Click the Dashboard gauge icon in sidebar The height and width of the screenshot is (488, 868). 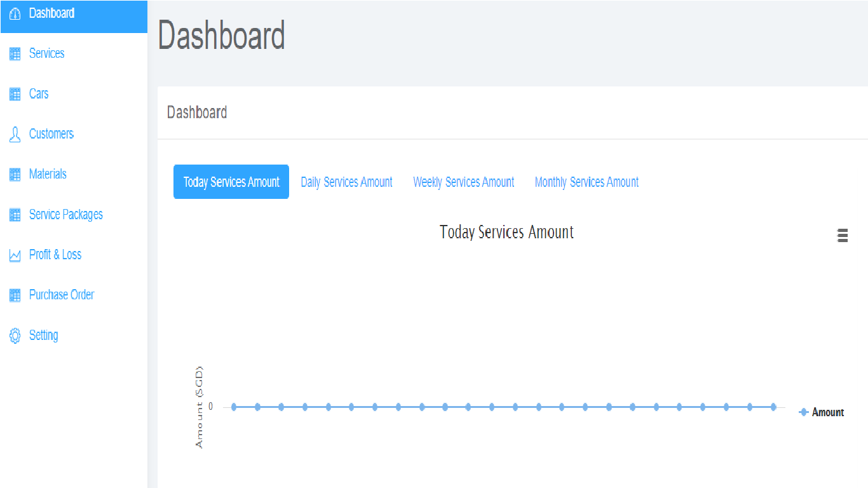coord(15,13)
